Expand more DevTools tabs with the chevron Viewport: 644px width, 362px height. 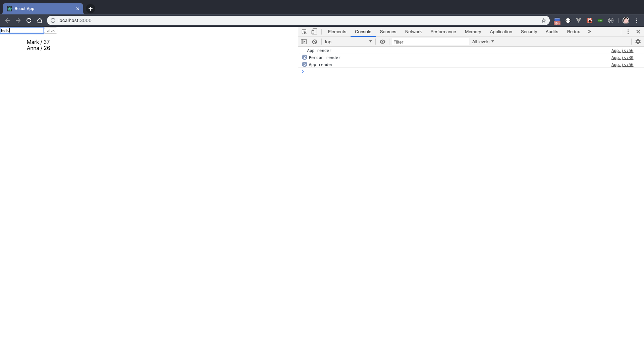tap(589, 32)
